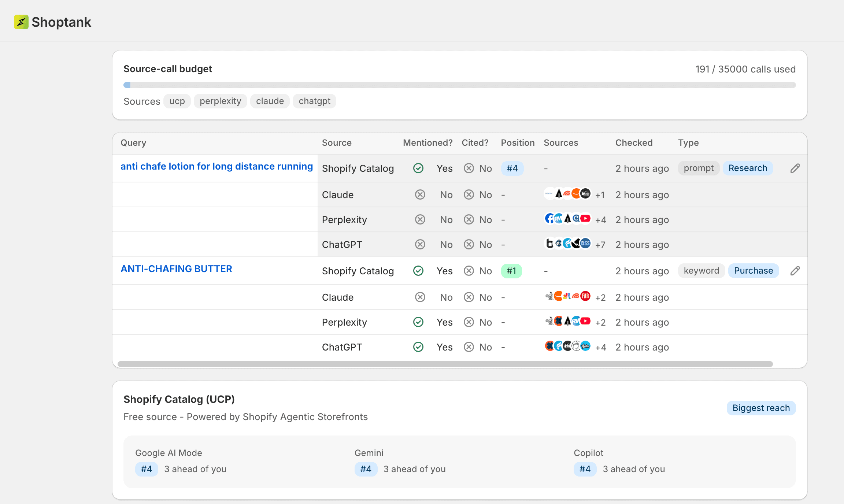Click the Biggest reach badge
Image resolution: width=844 pixels, height=504 pixels.
[x=761, y=408]
